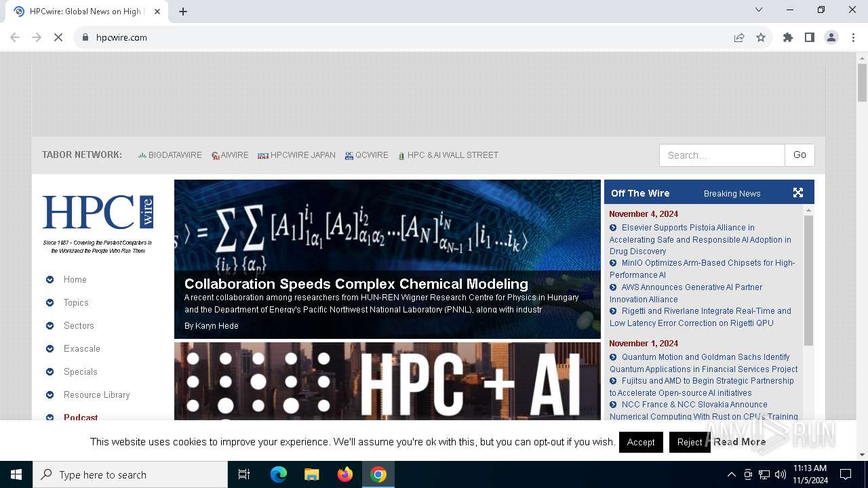This screenshot has height=488, width=868.
Task: Open the notifications center icon
Action: (x=846, y=474)
